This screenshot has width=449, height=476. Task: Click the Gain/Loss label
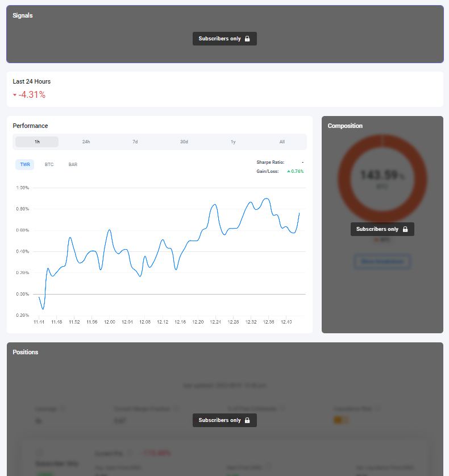click(x=268, y=171)
